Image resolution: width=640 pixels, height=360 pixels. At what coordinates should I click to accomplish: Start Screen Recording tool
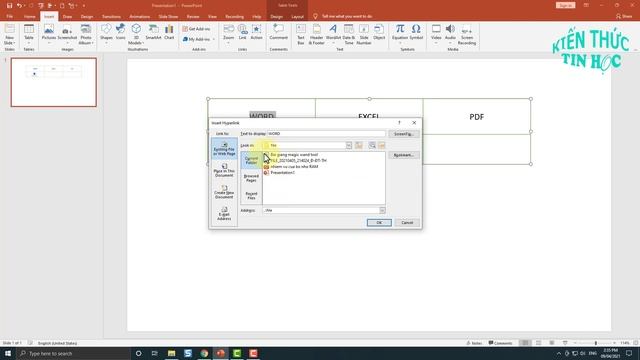467,34
